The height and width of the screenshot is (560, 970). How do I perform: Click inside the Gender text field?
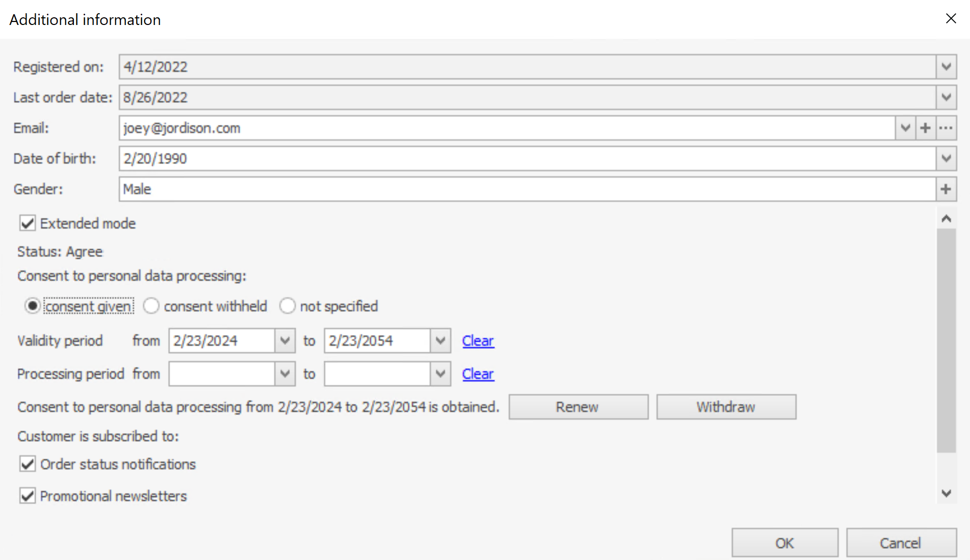coord(525,189)
